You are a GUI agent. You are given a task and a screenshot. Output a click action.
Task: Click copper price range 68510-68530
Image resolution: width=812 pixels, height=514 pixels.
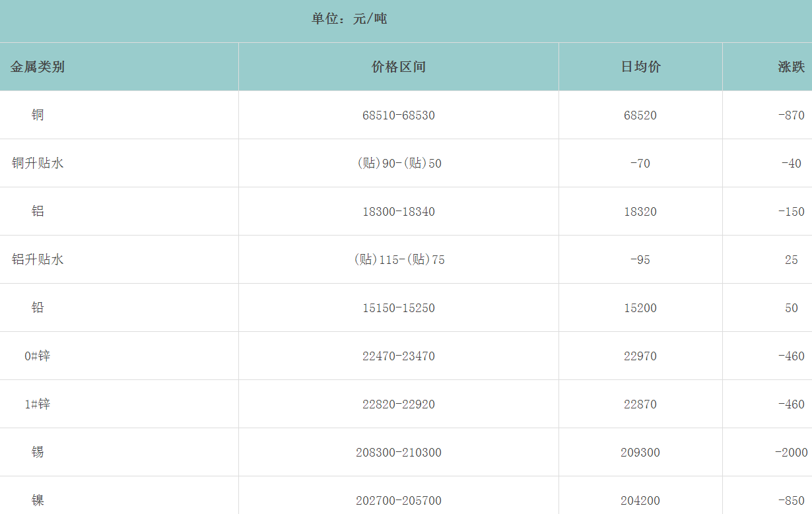coord(399,115)
